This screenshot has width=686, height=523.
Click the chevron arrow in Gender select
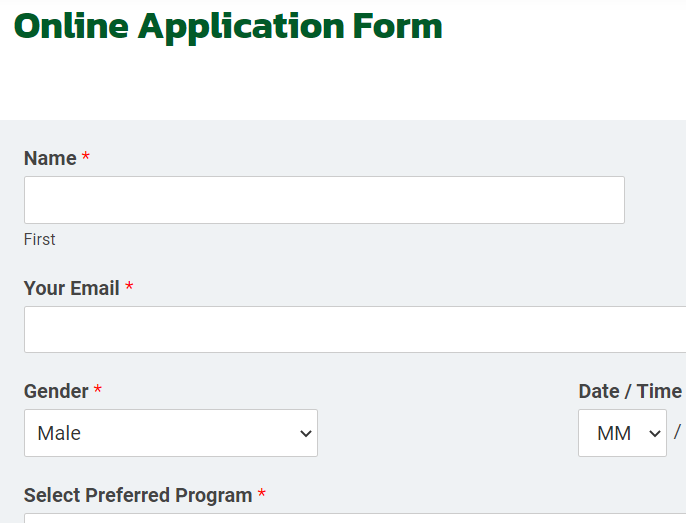[x=305, y=434]
